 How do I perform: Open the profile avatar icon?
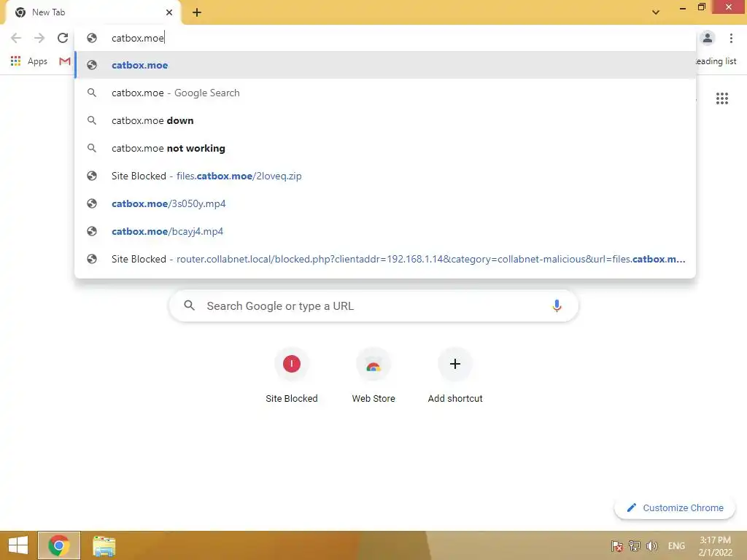click(708, 38)
